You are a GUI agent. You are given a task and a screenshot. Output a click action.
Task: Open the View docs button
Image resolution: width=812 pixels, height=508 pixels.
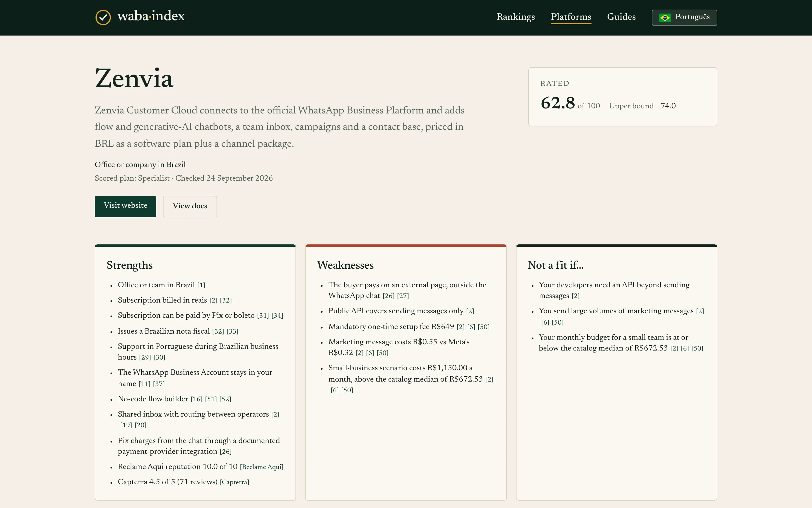pyautogui.click(x=190, y=206)
